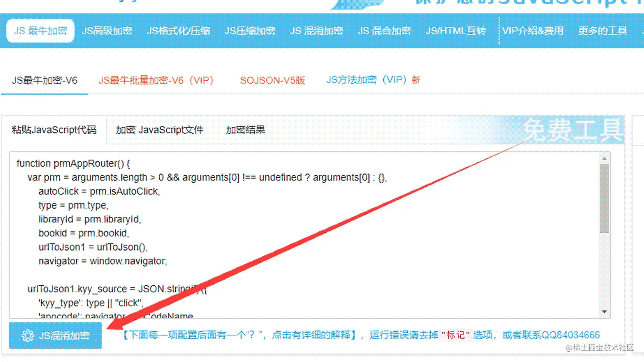Go to JS 混合加密 tool
644x362 pixels.
[x=385, y=30]
